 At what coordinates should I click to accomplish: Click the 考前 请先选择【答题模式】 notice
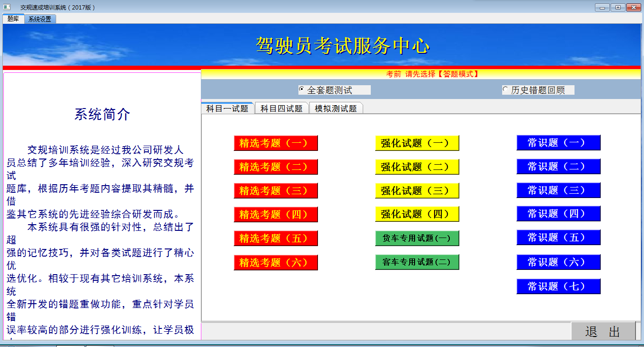tap(432, 74)
